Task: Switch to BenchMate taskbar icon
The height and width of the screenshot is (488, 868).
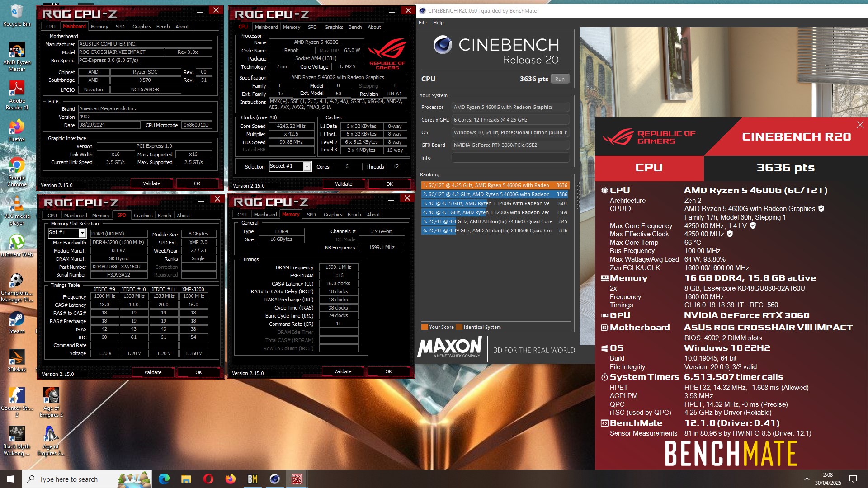Action: [252, 479]
